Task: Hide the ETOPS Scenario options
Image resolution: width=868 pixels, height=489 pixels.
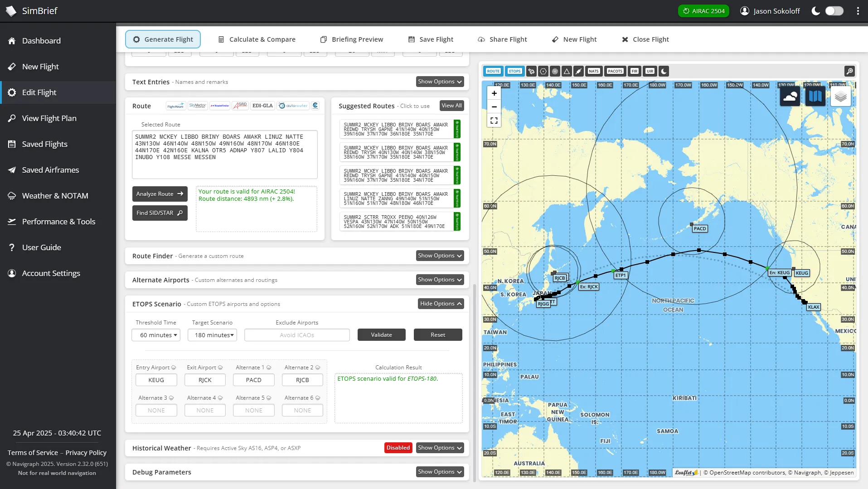Action: click(x=440, y=304)
